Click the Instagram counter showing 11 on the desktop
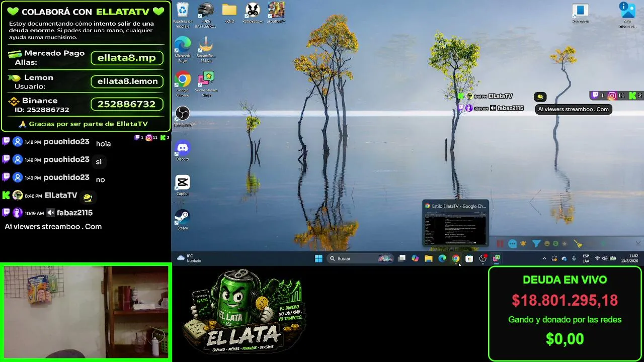Viewport: 644px width, 362px height. 616,96
